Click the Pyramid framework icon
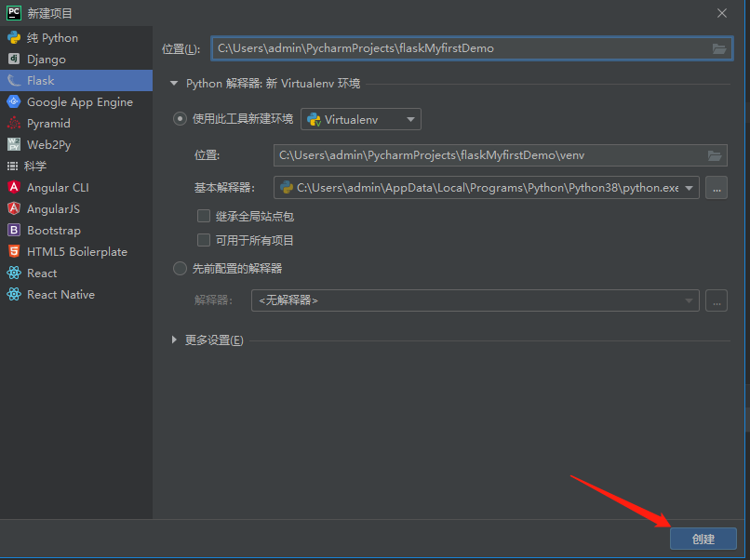The height and width of the screenshot is (560, 750). (x=14, y=124)
